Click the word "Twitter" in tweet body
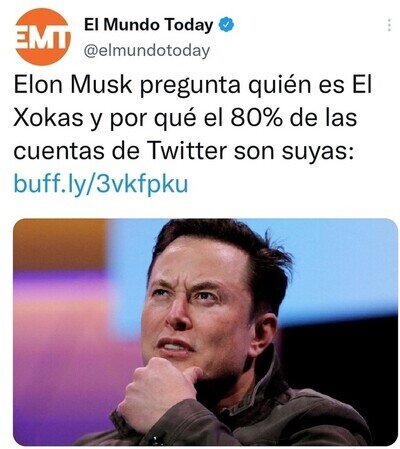Viewport: 400px width, 449px height. pos(187,151)
